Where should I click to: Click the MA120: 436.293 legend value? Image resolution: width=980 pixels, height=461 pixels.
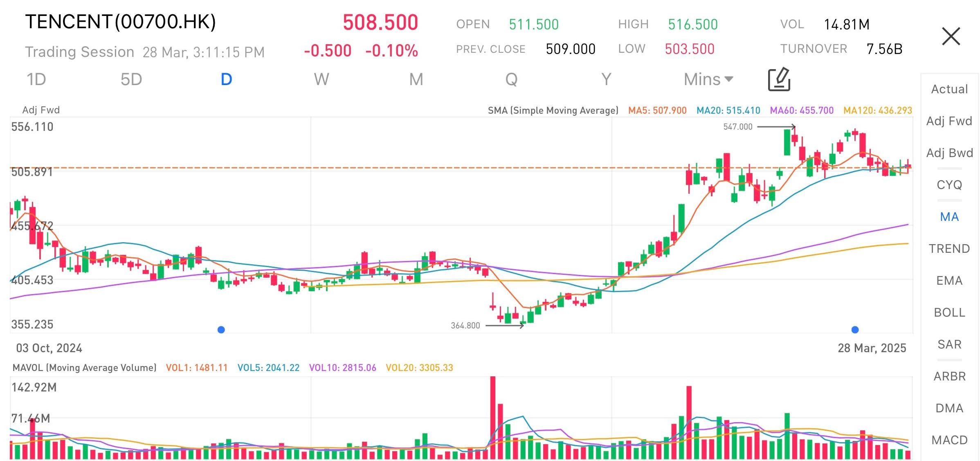878,110
